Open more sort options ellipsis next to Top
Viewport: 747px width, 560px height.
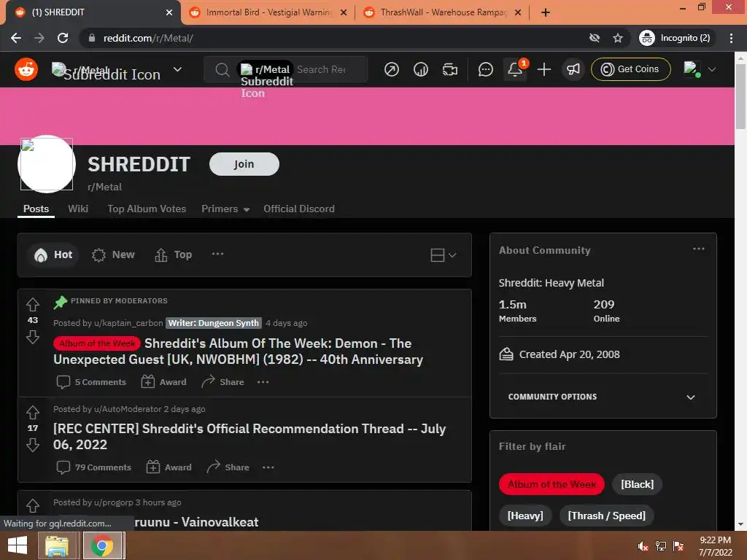point(217,254)
